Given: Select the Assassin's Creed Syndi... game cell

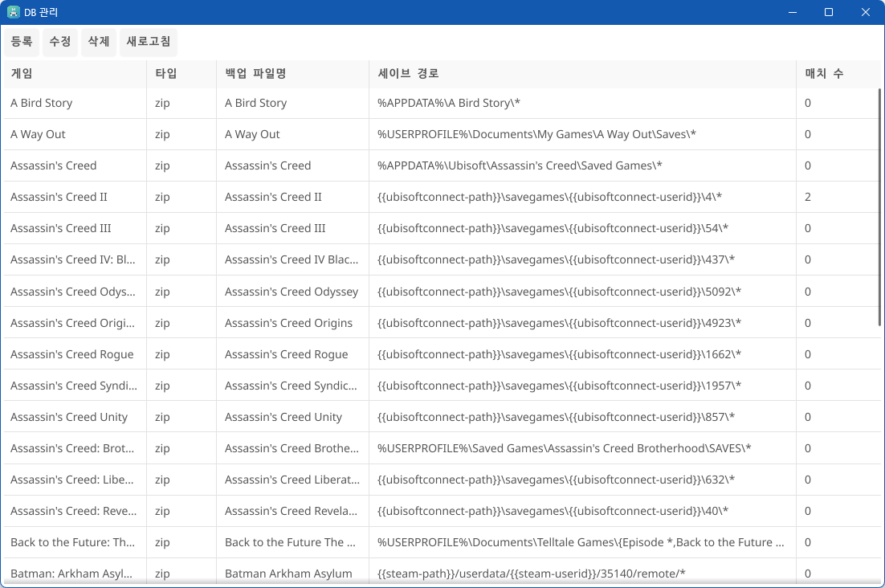Looking at the screenshot, I should (x=74, y=386).
